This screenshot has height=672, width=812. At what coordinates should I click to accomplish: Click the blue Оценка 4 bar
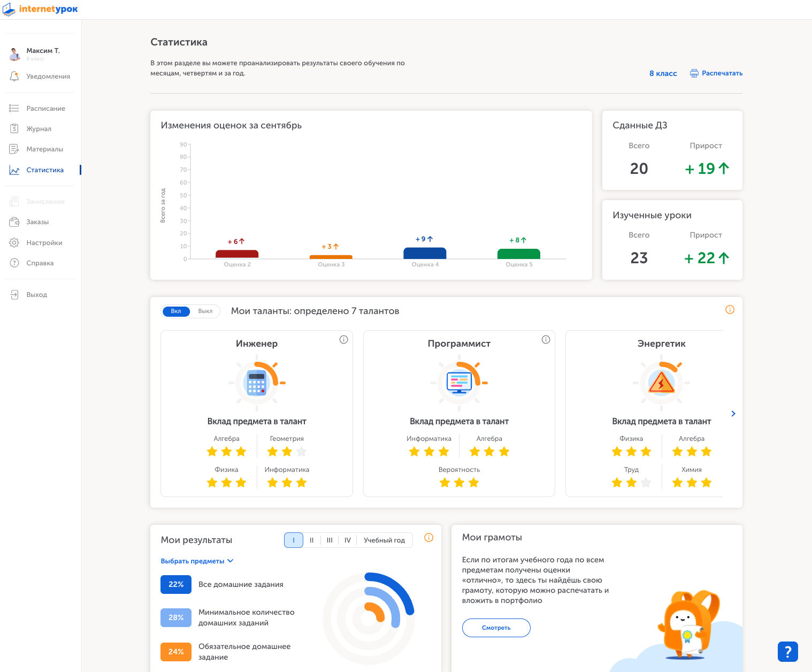coord(425,253)
